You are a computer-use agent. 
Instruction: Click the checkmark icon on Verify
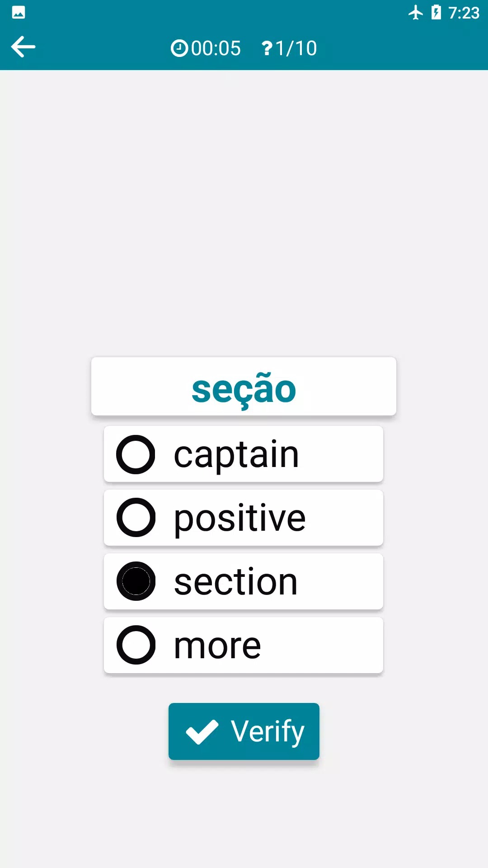[202, 731]
